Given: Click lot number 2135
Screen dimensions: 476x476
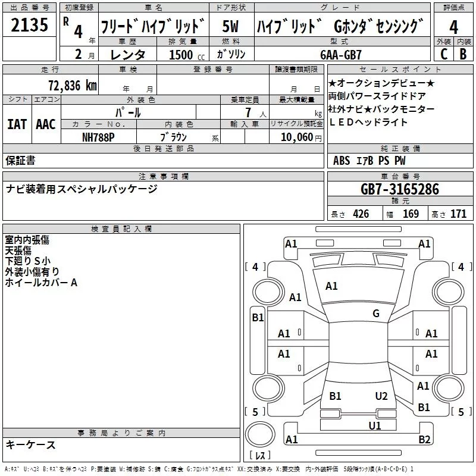Looking at the screenshot, I should tap(29, 26).
